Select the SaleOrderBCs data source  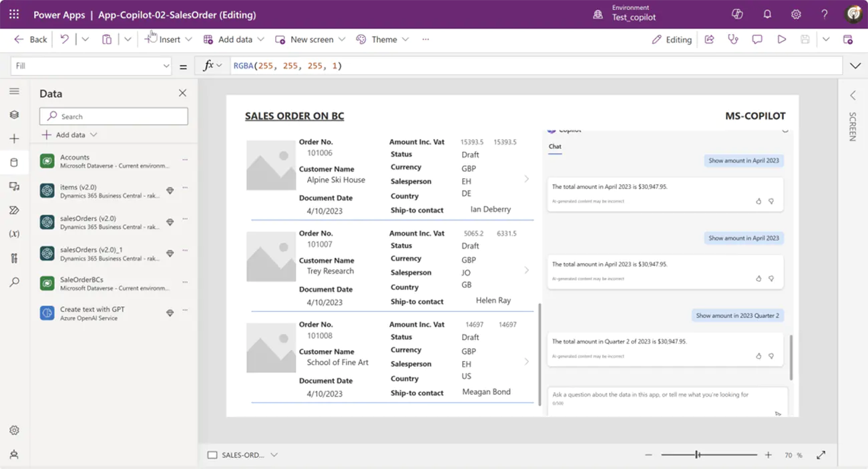tap(114, 283)
